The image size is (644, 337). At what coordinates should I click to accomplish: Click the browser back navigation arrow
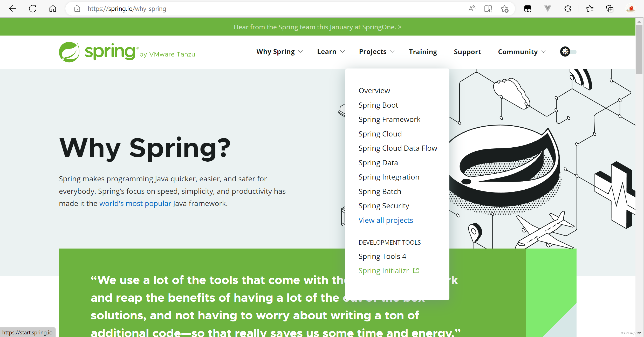(x=13, y=9)
